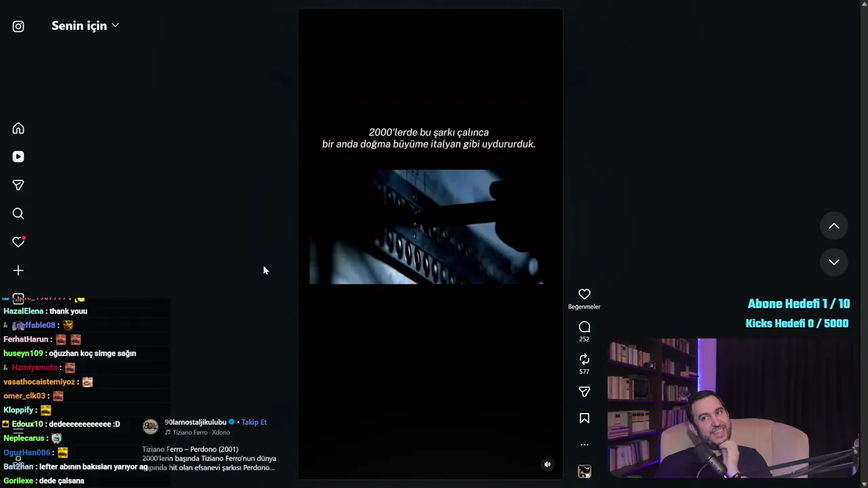This screenshot has height=488, width=868.
Task: Open Search from the sidebar
Action: [x=18, y=213]
